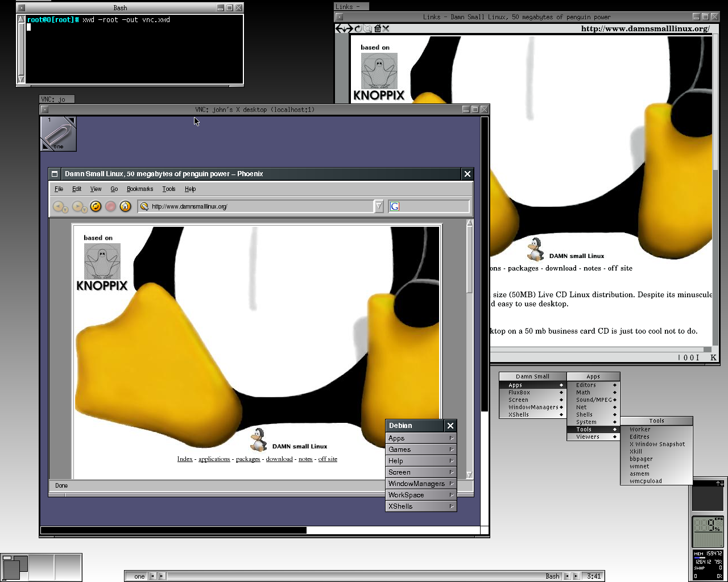
Task: Open the Bookmarks menu in Phoenix
Action: pyautogui.click(x=140, y=189)
